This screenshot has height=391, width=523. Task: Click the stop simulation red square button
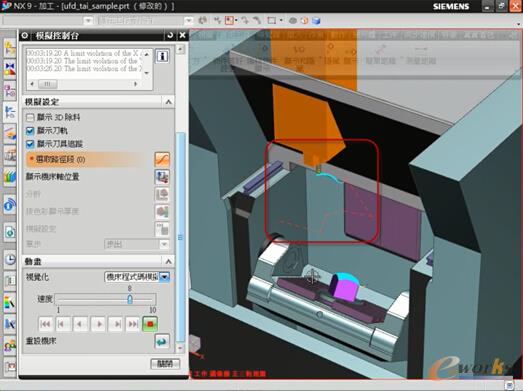[x=150, y=324]
